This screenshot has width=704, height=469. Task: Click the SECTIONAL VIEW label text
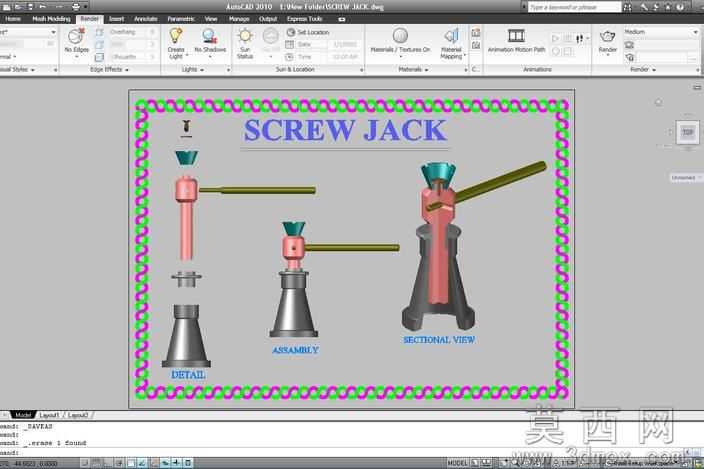[439, 340]
